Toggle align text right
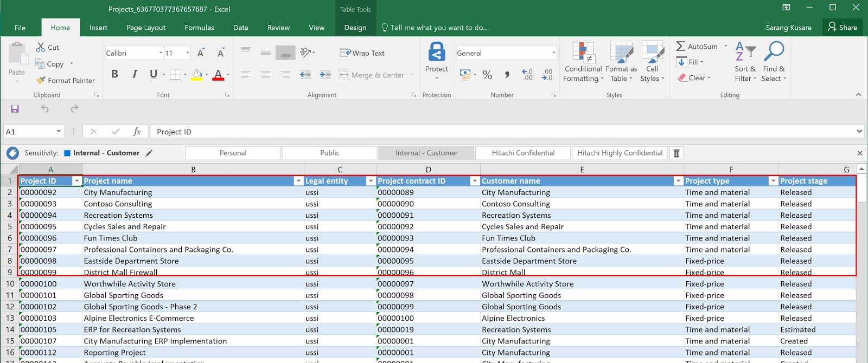Viewport: 868px width, 363px height. [285, 74]
